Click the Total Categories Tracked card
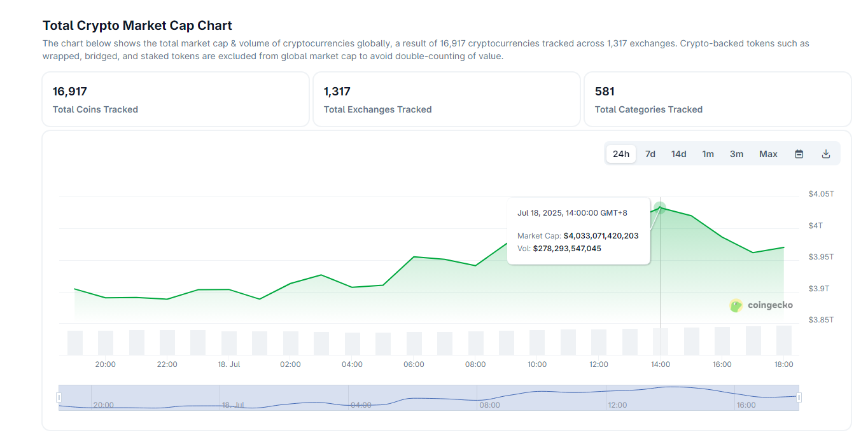This screenshot has width=868, height=435. coord(717,99)
